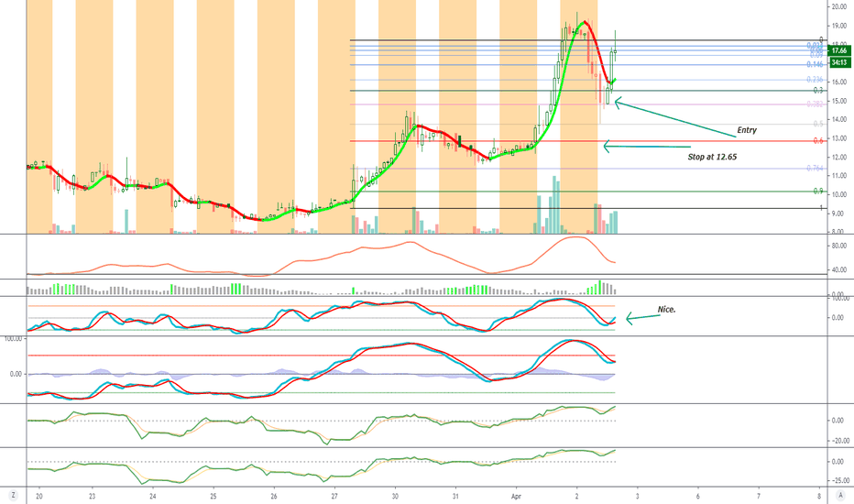854x504 pixels.
Task: Click date label 6 on time axis
Action: pyautogui.click(x=697, y=497)
